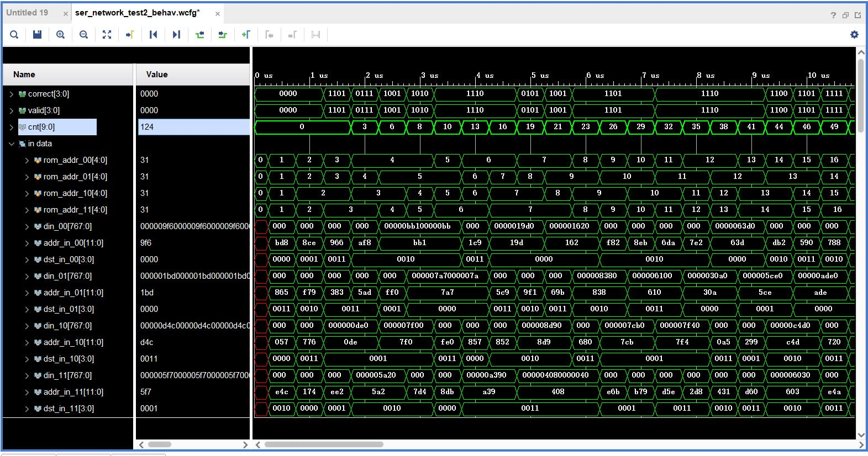
Task: Expand din_00[767:0] bus
Action: (x=27, y=226)
